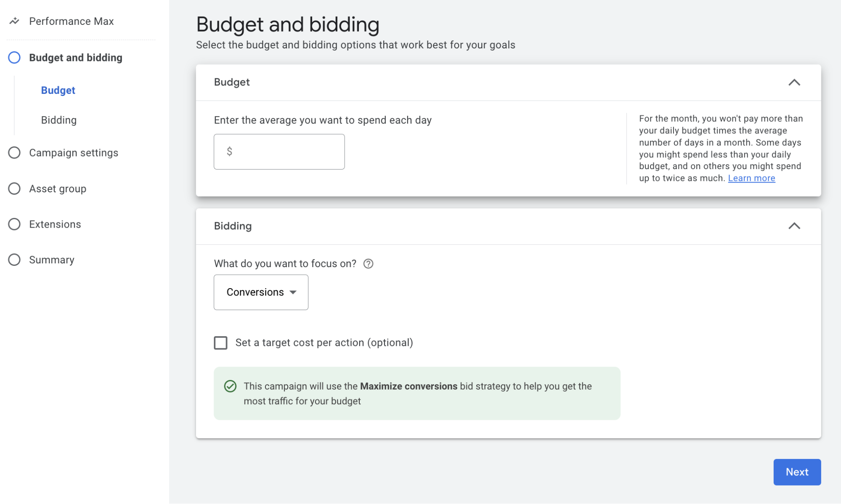Screen dimensions: 841x504
Task: Expand the Budget section upward arrow
Action: [795, 82]
